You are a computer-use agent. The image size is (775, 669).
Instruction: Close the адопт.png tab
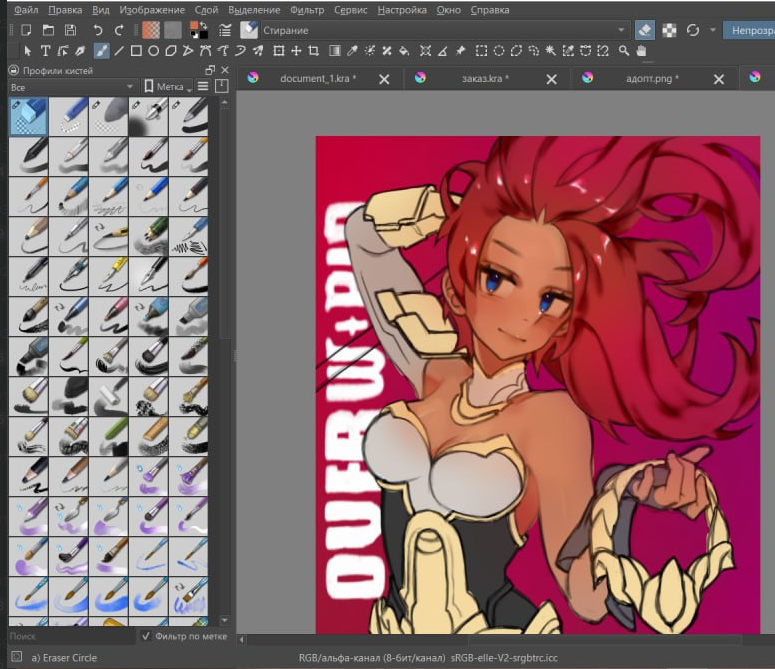point(719,79)
